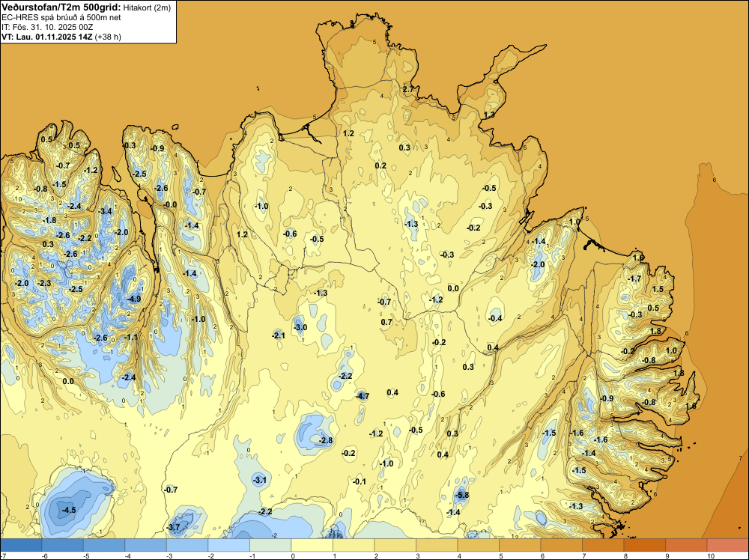Select the legend swatch between 1 and 2
This screenshot has width=749, height=560.
pyautogui.click(x=354, y=545)
